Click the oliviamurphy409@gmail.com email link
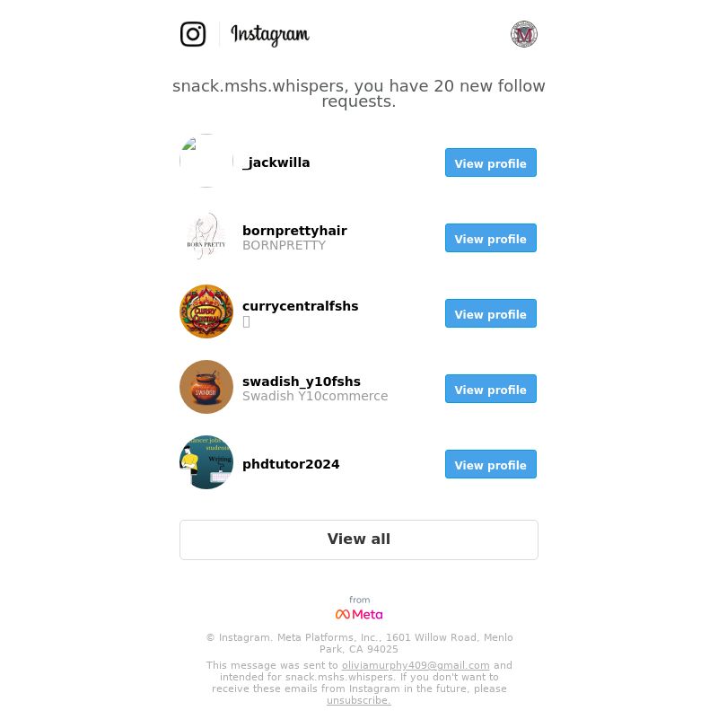This screenshot has height=728, width=718. pos(416,665)
